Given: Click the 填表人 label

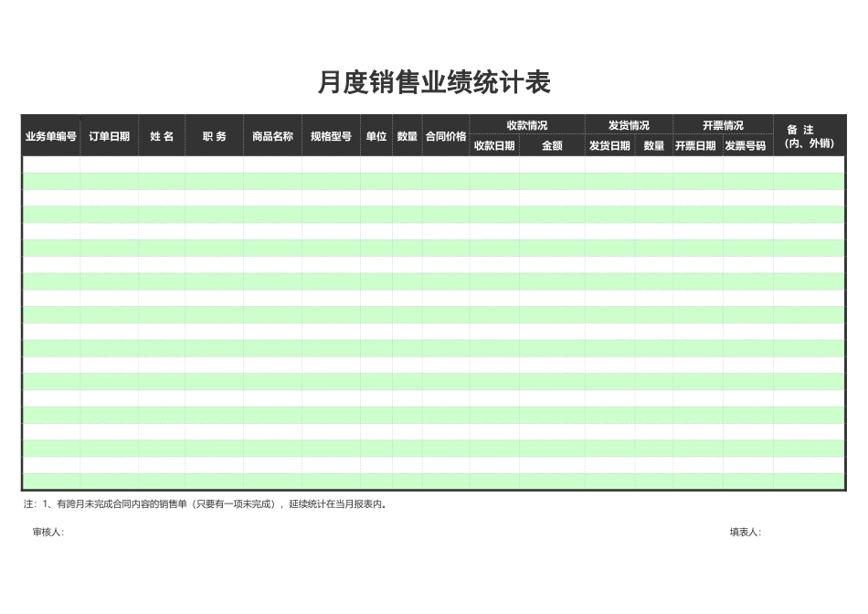Looking at the screenshot, I should (x=745, y=532).
